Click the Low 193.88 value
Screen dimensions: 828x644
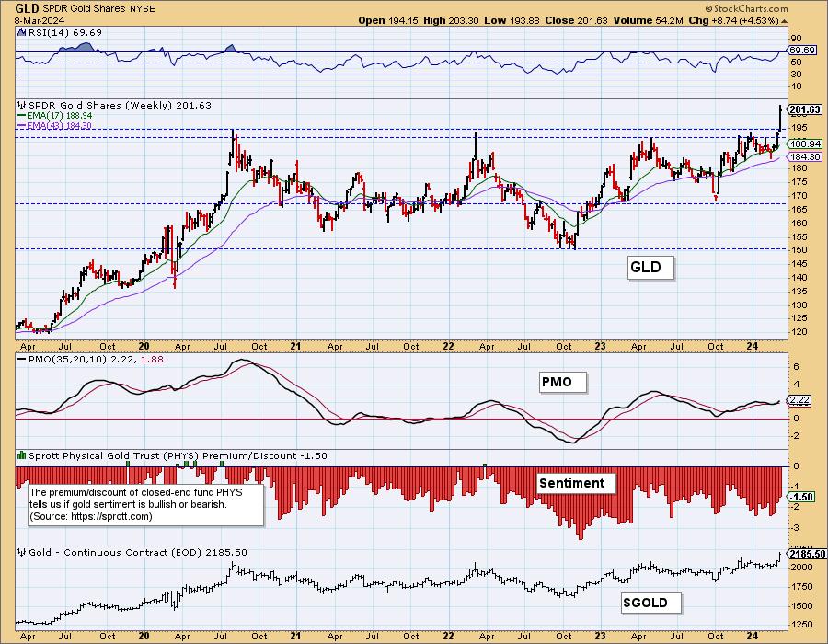511,20
